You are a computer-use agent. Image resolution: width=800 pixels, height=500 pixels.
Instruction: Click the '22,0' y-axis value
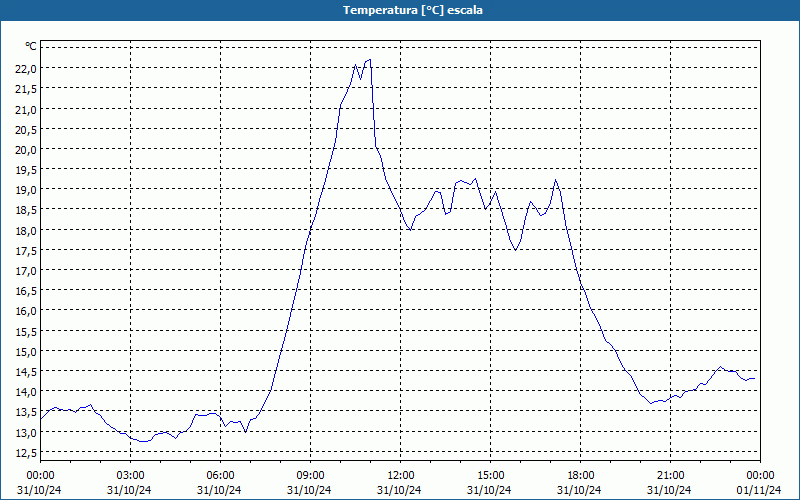[x=26, y=68]
